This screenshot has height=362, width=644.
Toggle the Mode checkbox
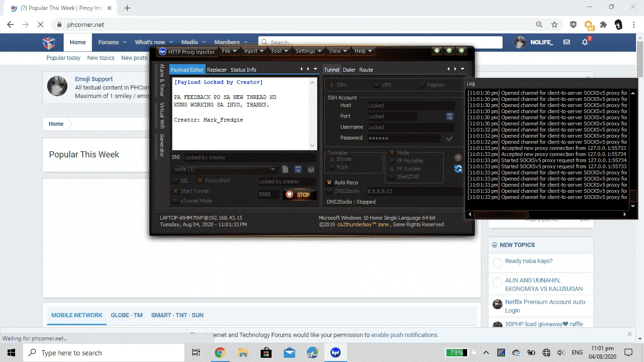(x=392, y=153)
